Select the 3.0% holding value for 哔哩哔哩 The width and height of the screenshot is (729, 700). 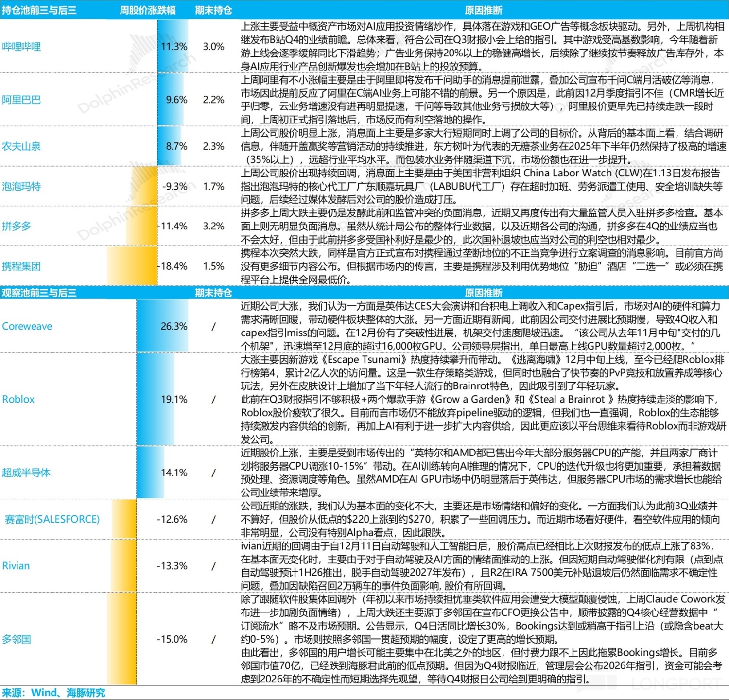[x=213, y=47]
